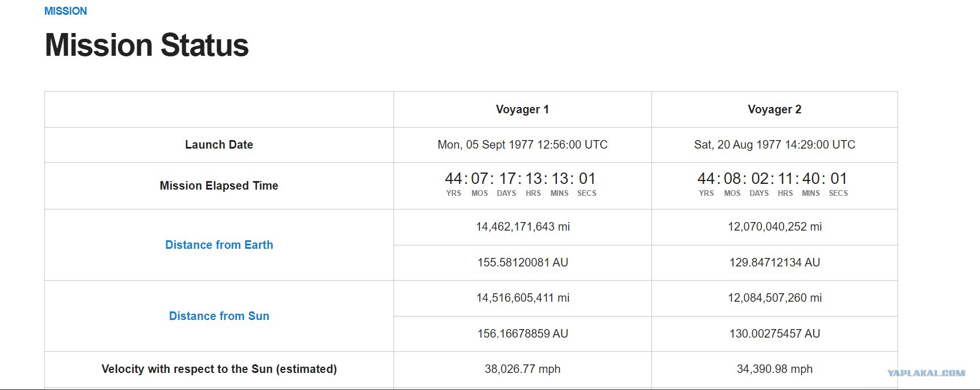Click the 34,390.98 mph velocity value
980x390 pixels.
pos(774,369)
